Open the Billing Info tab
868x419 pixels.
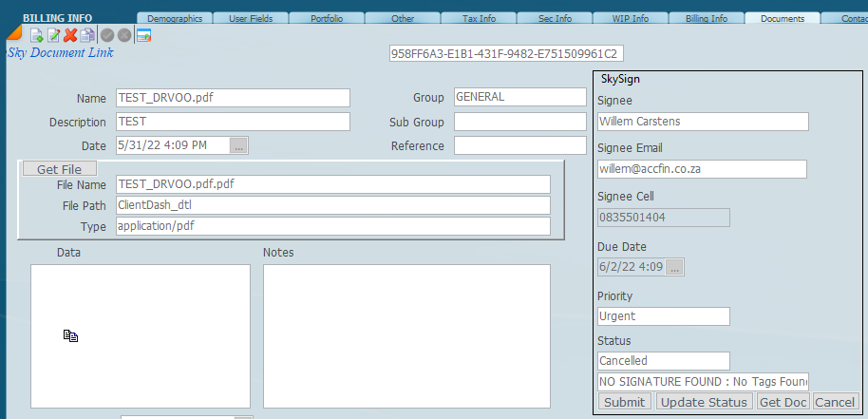pos(706,19)
